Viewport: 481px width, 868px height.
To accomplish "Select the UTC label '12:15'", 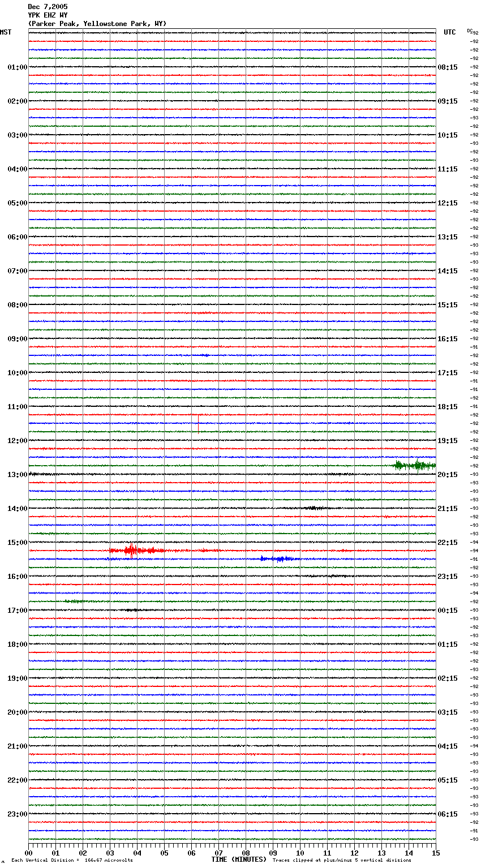I will pos(448,203).
